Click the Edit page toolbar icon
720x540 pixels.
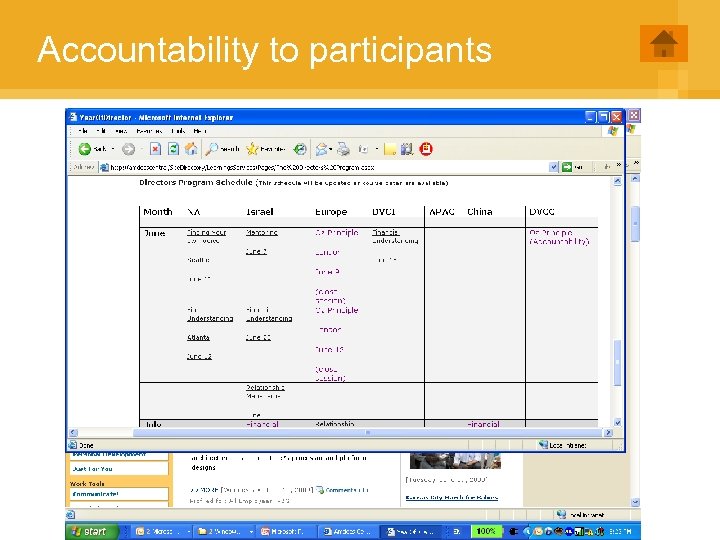(363, 149)
